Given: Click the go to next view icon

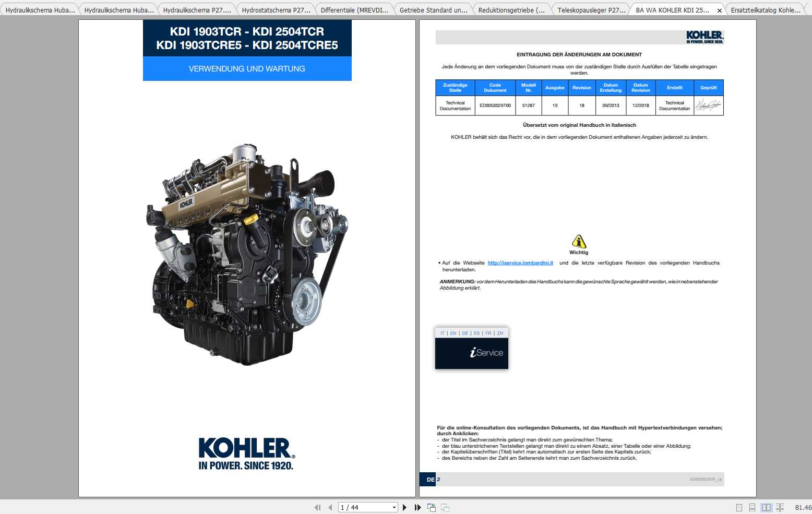Looking at the screenshot, I should pos(445,507).
